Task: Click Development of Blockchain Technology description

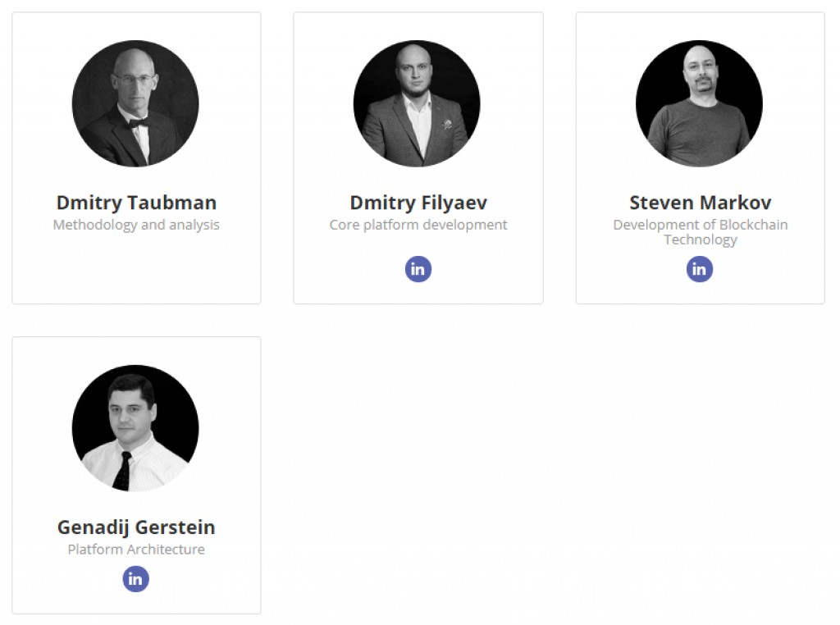Action: click(701, 232)
